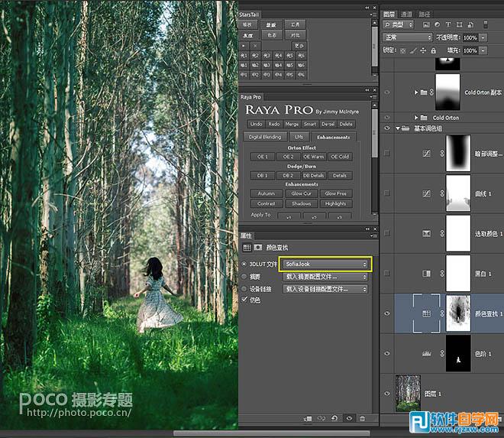Click the lock position icon
The width and height of the screenshot is (504, 438).
coord(423,50)
